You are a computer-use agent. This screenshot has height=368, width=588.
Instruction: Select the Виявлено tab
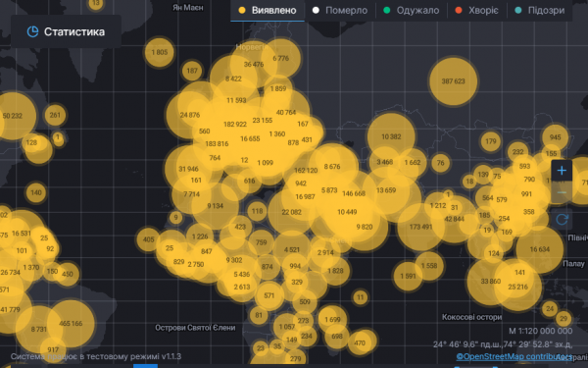coord(268,11)
